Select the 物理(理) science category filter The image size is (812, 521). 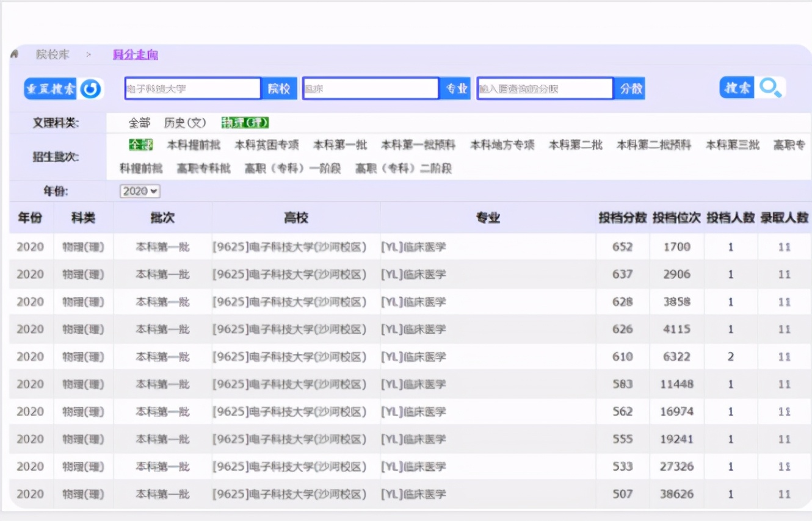244,122
